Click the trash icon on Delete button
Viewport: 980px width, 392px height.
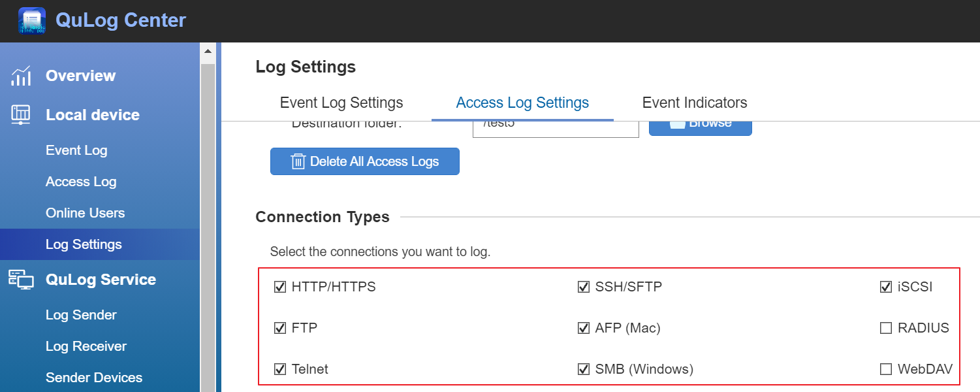pos(298,161)
